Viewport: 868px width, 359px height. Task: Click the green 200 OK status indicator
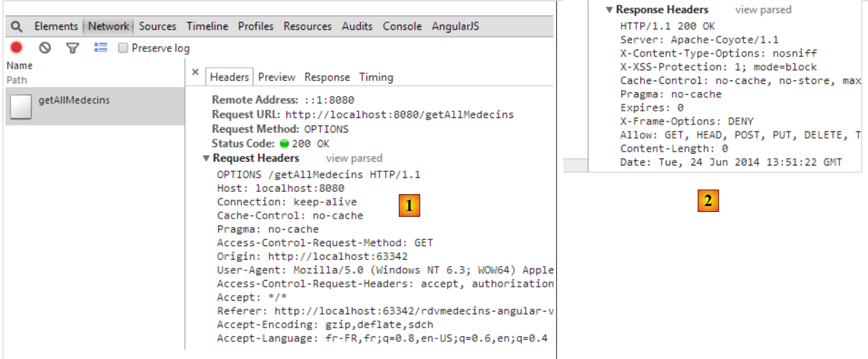point(285,144)
